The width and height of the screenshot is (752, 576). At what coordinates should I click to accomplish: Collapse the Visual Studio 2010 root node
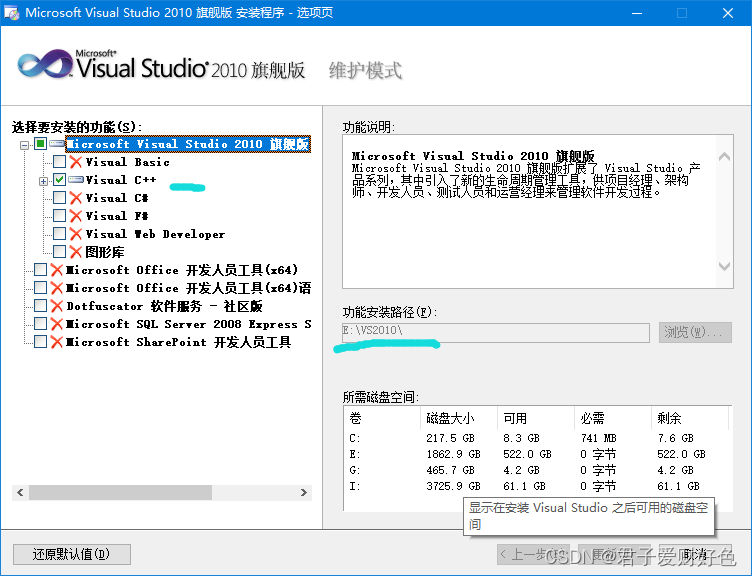(24, 145)
